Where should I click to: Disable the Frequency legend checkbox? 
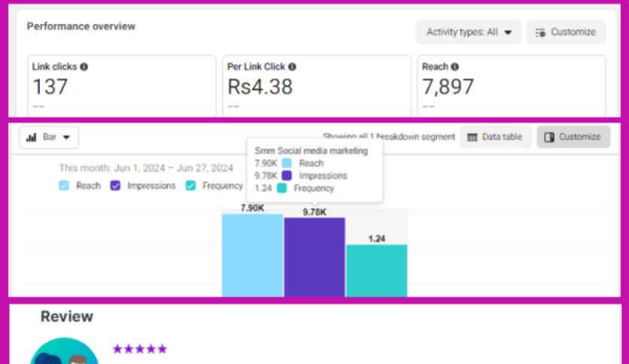coord(190,186)
